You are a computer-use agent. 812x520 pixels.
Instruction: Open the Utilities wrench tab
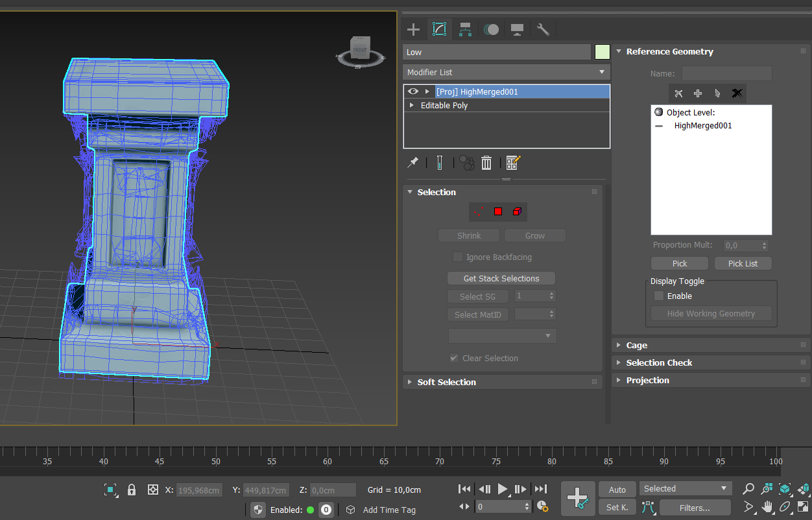point(543,29)
